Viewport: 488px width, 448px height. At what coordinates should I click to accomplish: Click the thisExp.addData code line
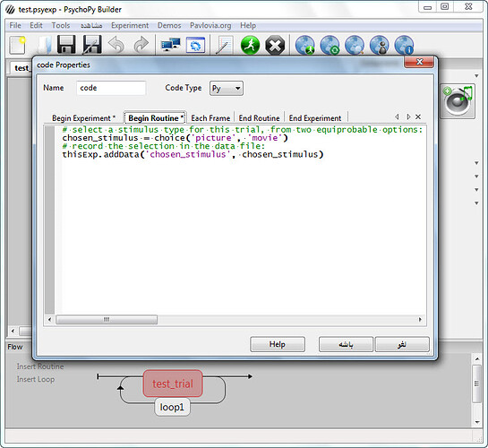tap(193, 154)
